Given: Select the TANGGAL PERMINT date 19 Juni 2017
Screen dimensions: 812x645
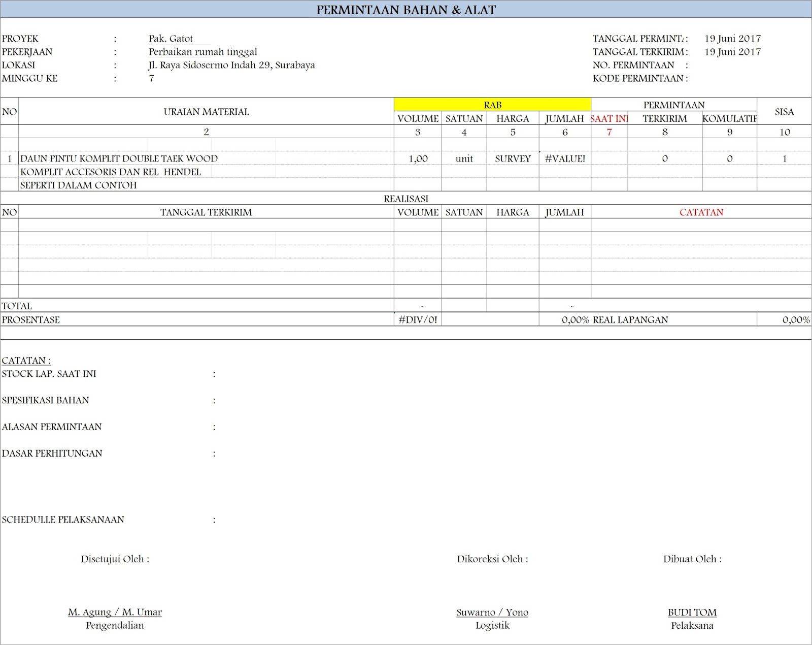Looking at the screenshot, I should pos(733,39).
